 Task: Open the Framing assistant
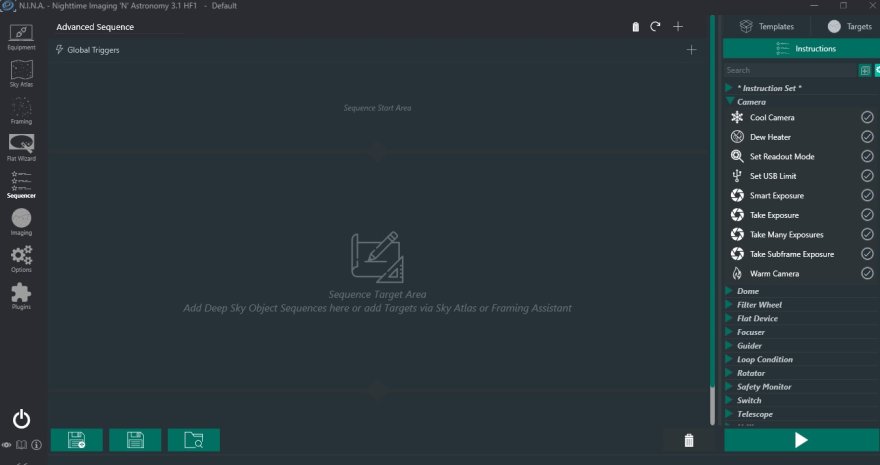[x=21, y=111]
